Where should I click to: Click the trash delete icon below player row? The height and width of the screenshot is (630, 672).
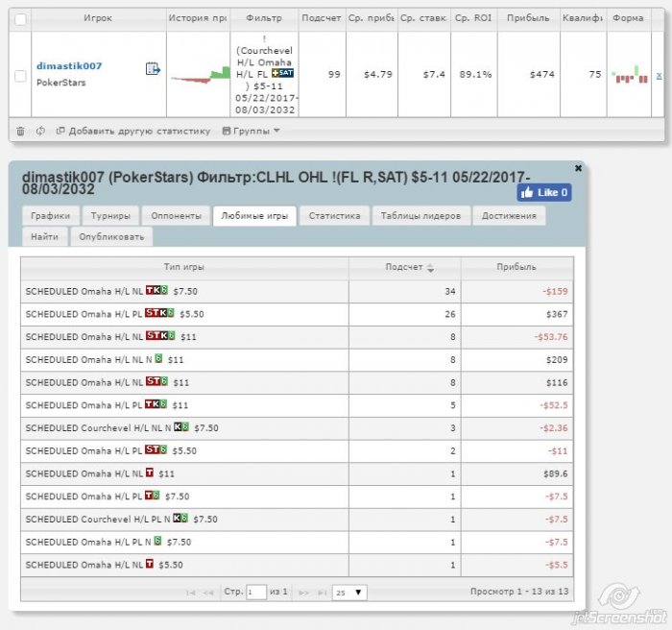20,131
